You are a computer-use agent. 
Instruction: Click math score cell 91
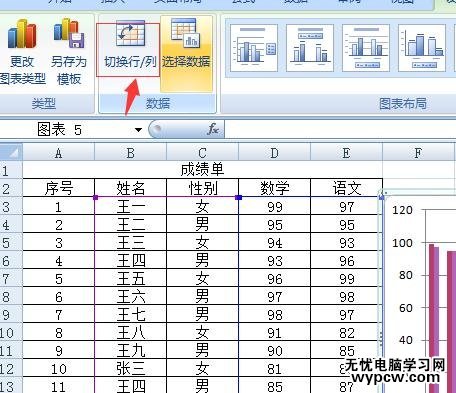coord(274,332)
